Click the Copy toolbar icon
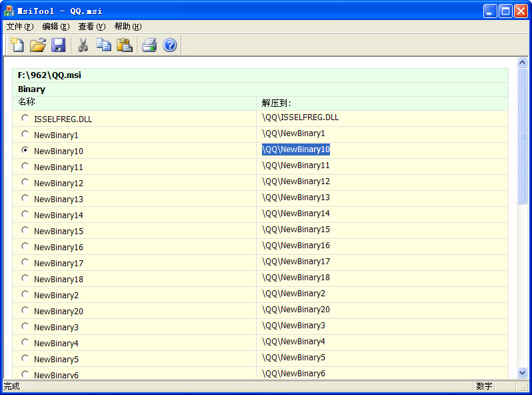 pyautogui.click(x=104, y=45)
